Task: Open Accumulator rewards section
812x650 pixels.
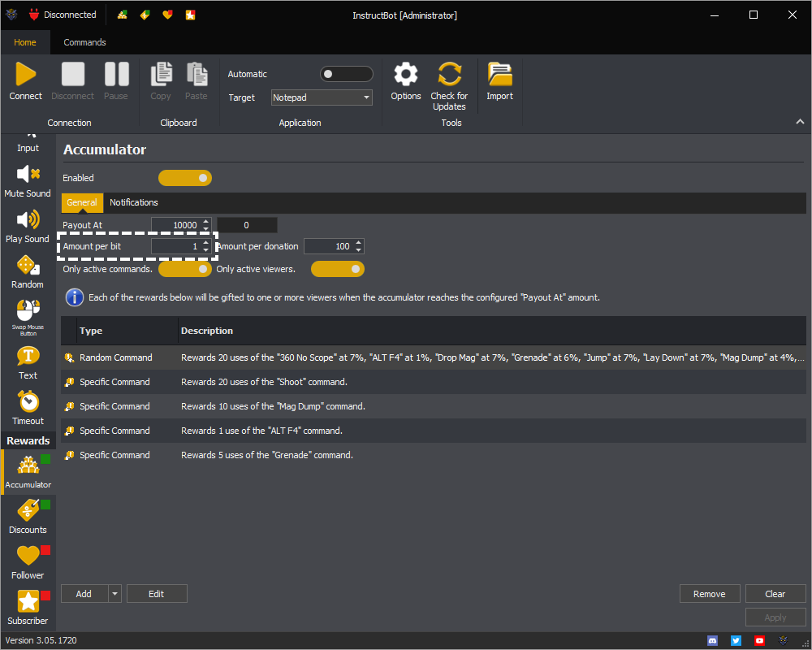Action: point(28,472)
